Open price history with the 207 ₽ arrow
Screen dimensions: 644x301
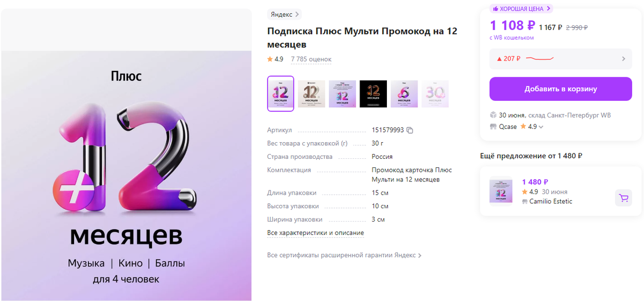click(x=623, y=59)
